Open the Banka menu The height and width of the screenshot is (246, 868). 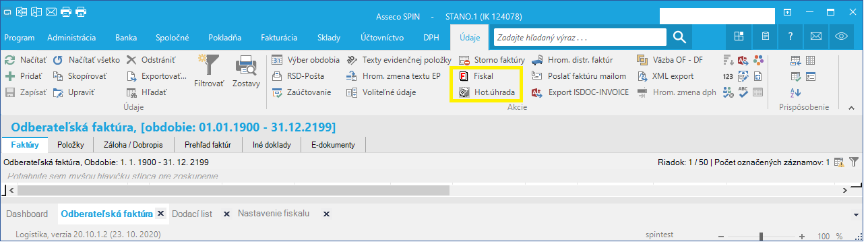click(126, 37)
